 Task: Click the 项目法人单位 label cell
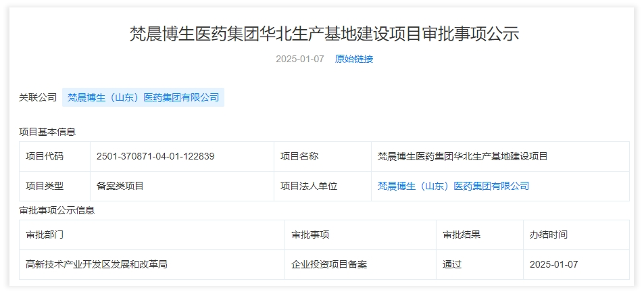309,186
